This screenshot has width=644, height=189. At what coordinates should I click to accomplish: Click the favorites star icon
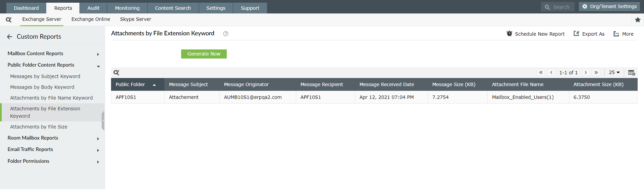(638, 20)
